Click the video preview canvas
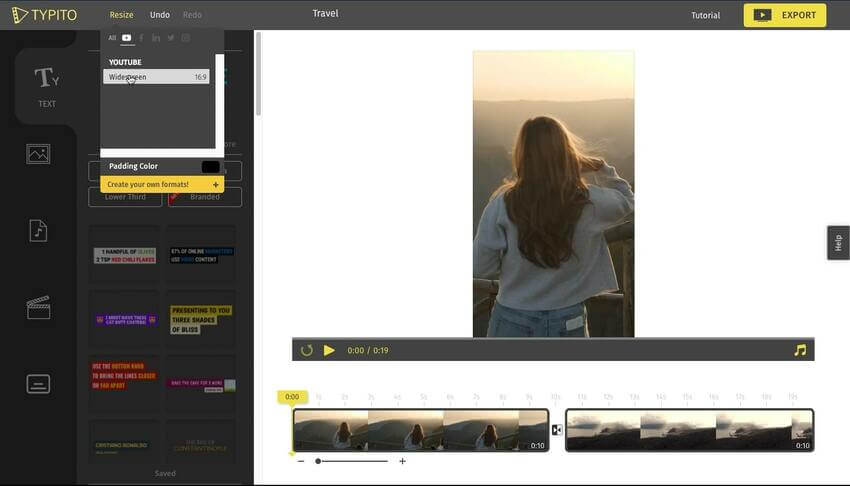Viewport: 850px width, 486px height. pos(553,193)
